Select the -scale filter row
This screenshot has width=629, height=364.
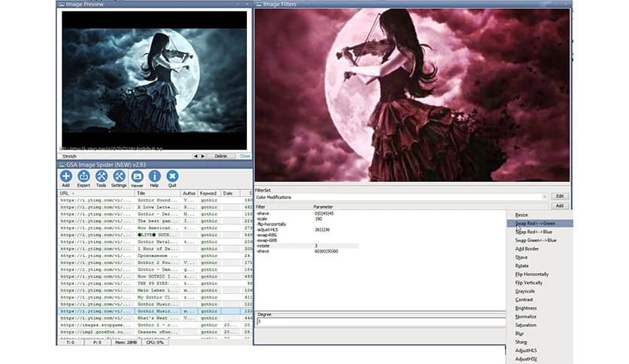tap(307, 219)
